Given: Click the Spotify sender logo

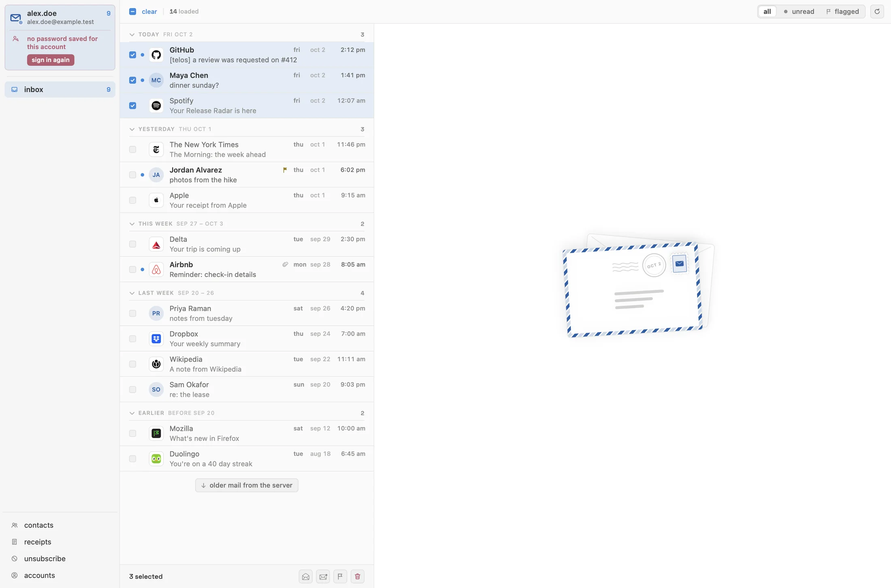Looking at the screenshot, I should [156, 106].
